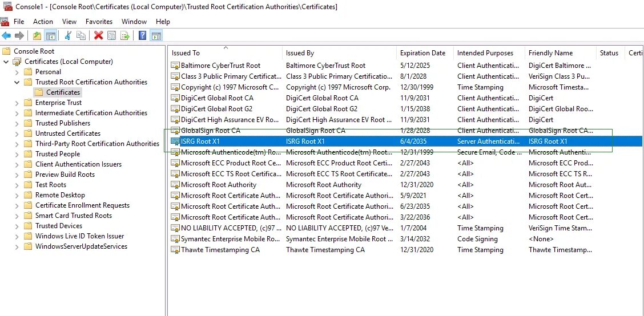Click certificate icon beside DigiCert Global Root CA
This screenshot has height=316, width=644.
(x=175, y=98)
